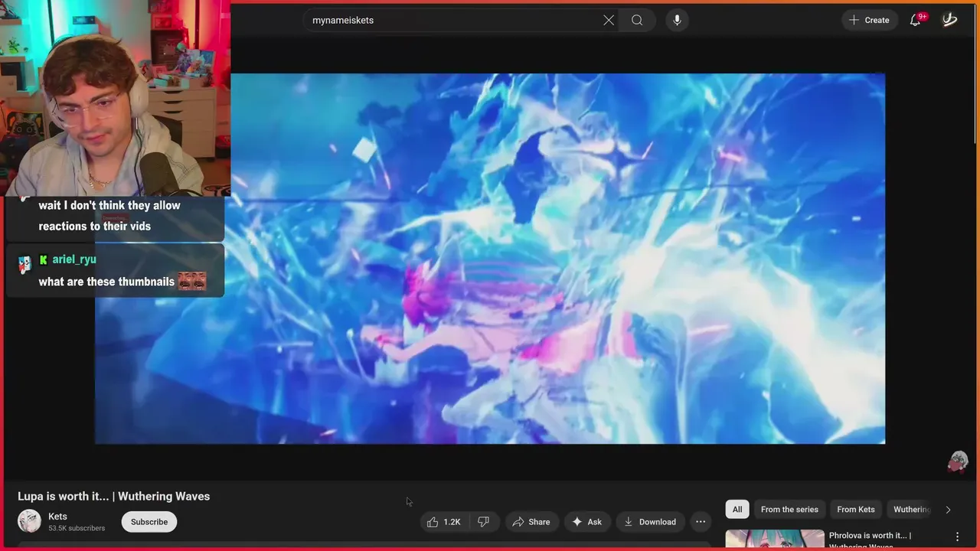The image size is (980, 551).
Task: Open the notifications bell
Action: pos(916,20)
